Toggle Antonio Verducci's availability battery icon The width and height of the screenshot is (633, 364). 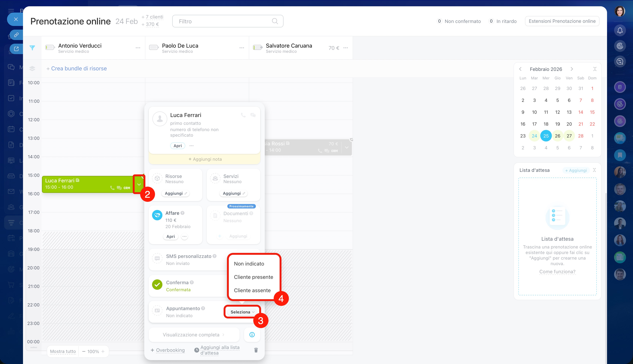click(50, 48)
